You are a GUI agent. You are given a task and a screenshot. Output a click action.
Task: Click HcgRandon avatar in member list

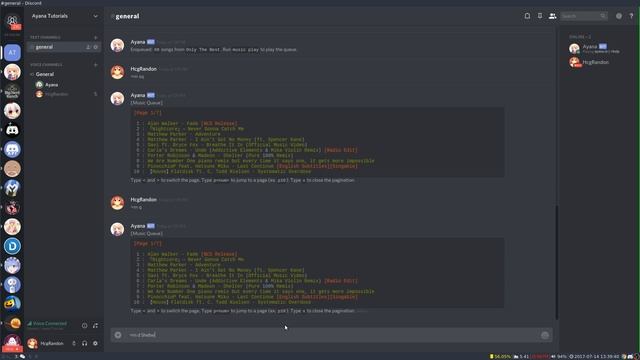click(574, 62)
